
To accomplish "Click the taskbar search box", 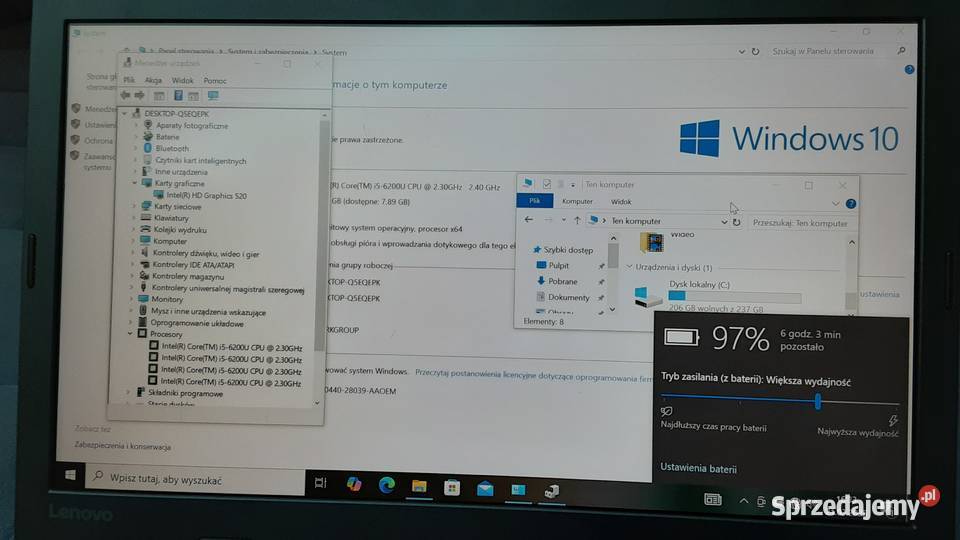I will click(195, 480).
